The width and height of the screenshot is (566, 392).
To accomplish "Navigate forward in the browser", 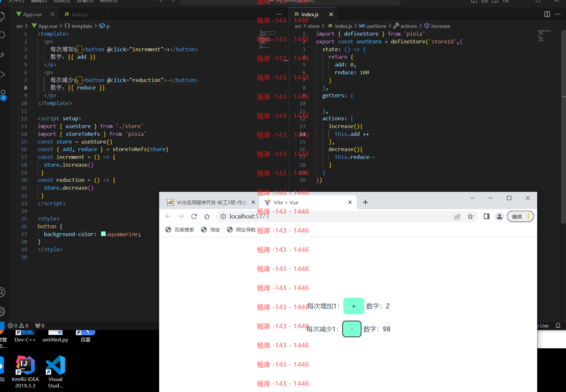I will pyautogui.click(x=181, y=216).
